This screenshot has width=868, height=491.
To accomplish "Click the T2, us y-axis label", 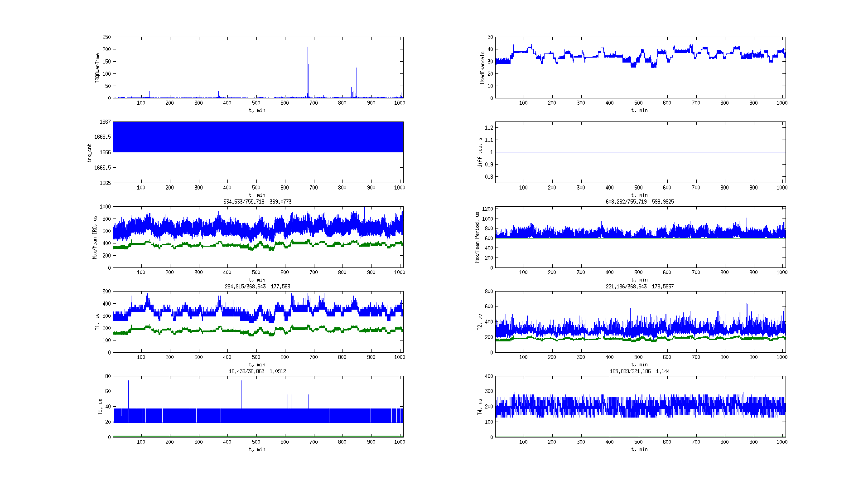I will [480, 322].
